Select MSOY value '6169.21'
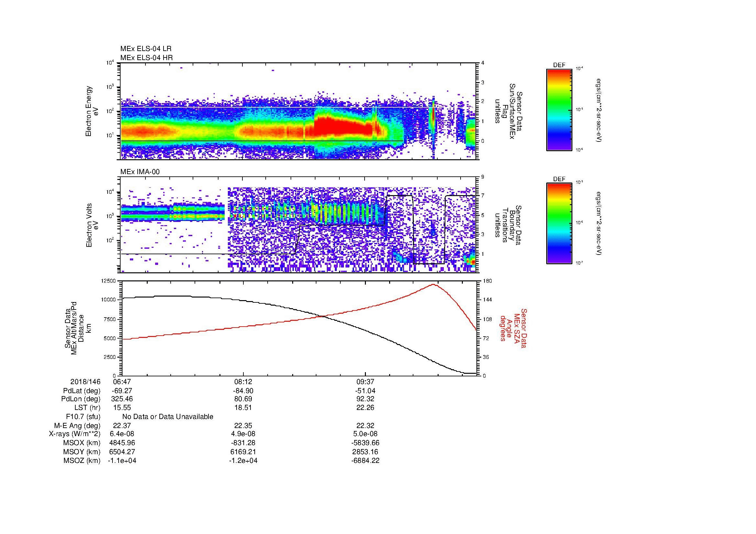 coord(243,452)
